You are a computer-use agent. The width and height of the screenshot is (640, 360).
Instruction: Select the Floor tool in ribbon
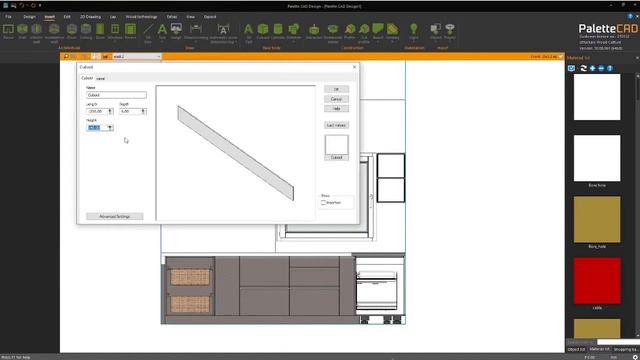tap(72, 31)
